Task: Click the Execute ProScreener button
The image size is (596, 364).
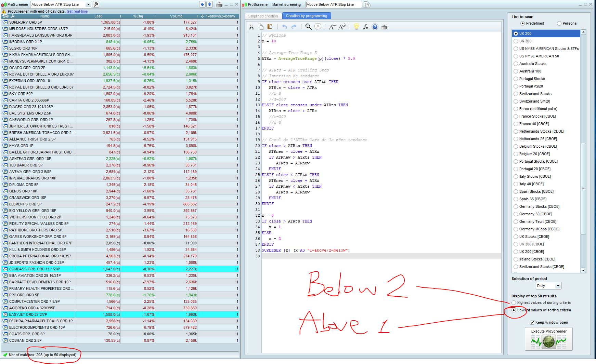Action: coord(549,339)
